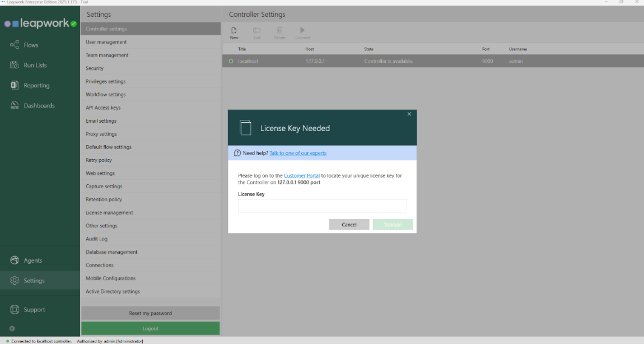The height and width of the screenshot is (344, 644).
Task: Click the 127.0.0.1 host cell
Action: 315,61
